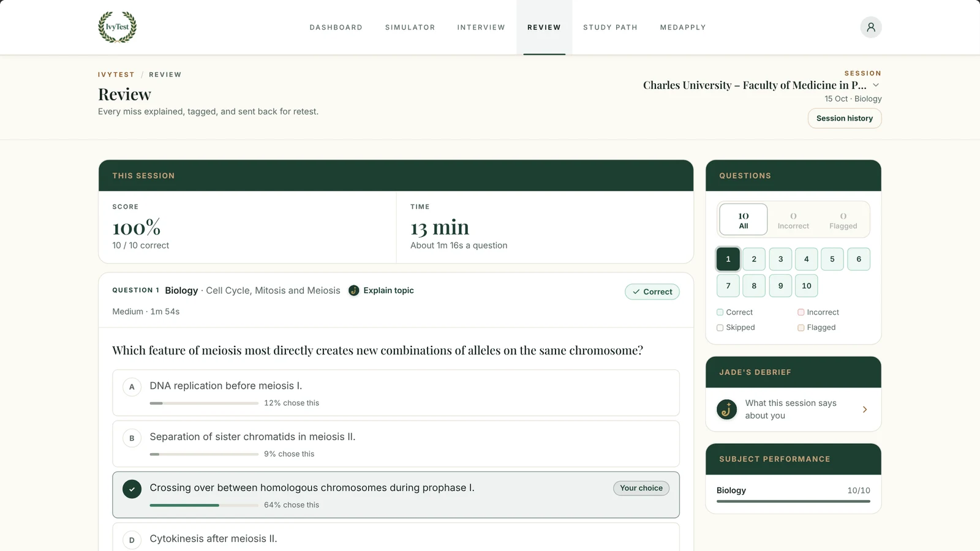980x551 pixels.
Task: Jump to question 4
Action: (x=806, y=259)
